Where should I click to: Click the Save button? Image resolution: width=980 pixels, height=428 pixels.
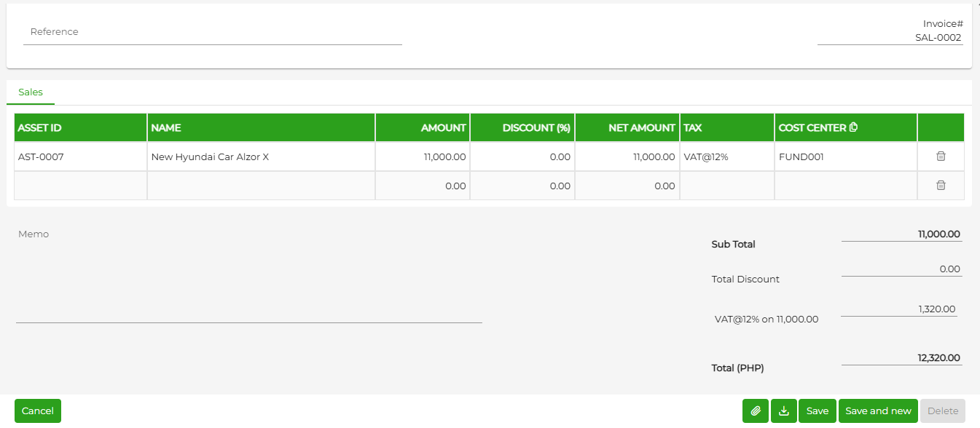(x=818, y=411)
